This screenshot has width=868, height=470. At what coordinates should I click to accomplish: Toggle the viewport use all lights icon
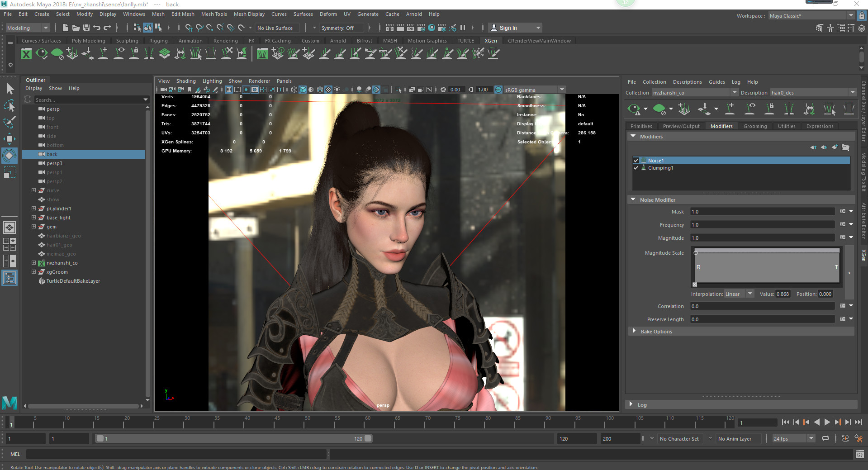click(x=337, y=90)
